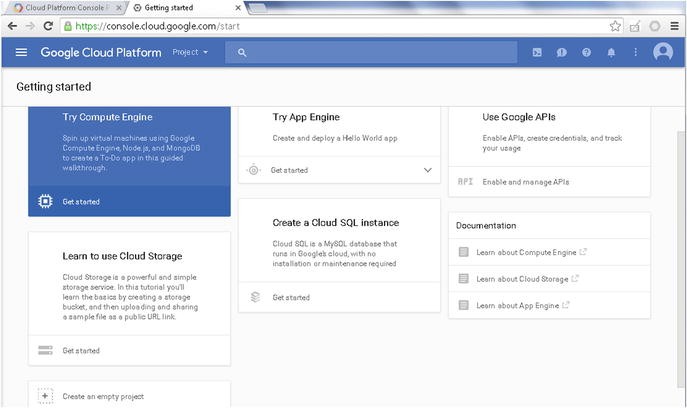687x408 pixels.
Task: Click the Google Cloud Platform logo text
Action: pos(101,52)
